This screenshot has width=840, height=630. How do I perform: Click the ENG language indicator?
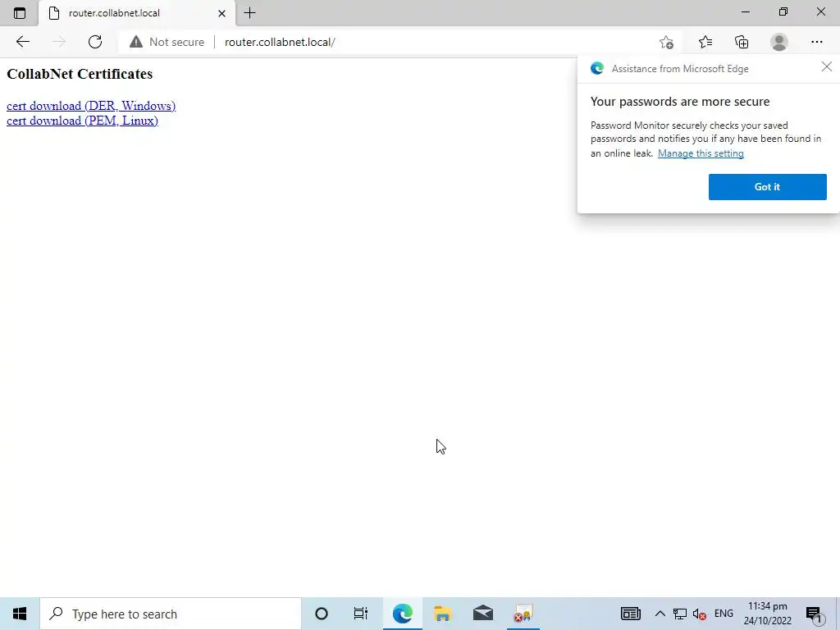pos(724,614)
